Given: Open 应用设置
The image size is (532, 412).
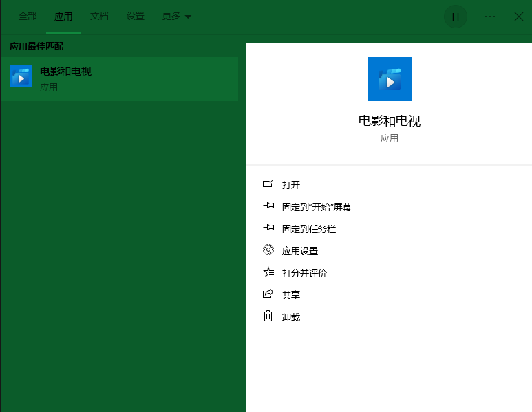Looking at the screenshot, I should tap(300, 251).
